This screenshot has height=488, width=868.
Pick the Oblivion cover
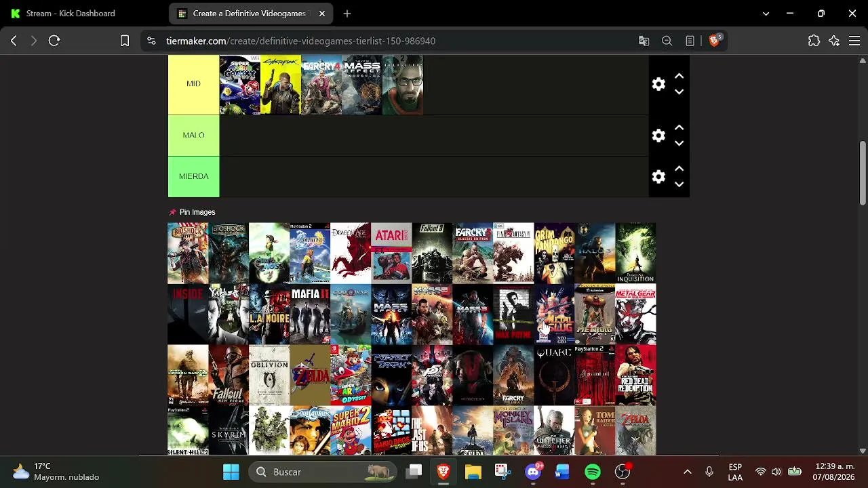point(269,375)
